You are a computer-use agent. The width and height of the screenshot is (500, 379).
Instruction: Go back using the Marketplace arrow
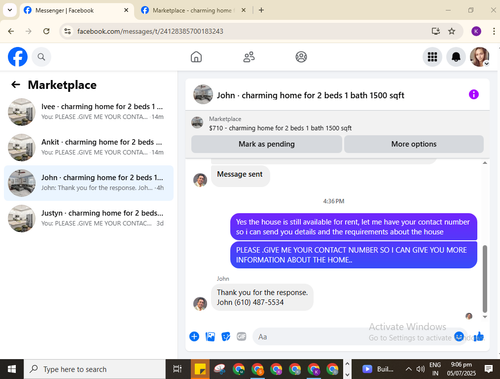pyautogui.click(x=16, y=85)
